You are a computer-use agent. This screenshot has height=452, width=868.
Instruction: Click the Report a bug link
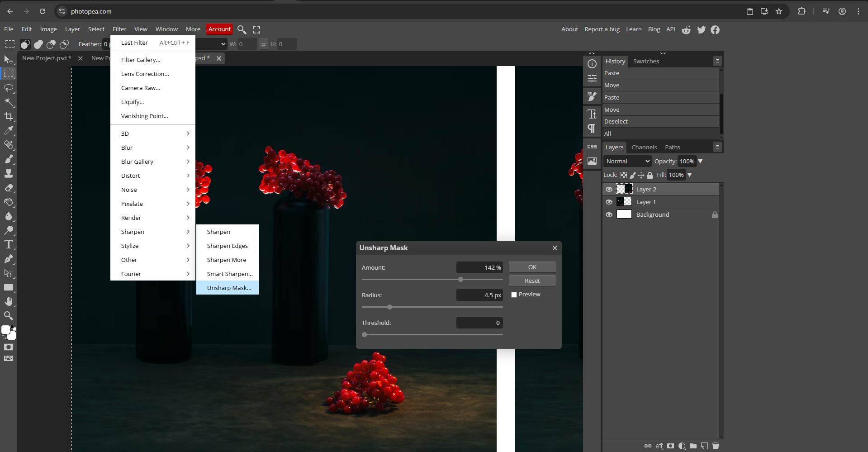click(602, 29)
